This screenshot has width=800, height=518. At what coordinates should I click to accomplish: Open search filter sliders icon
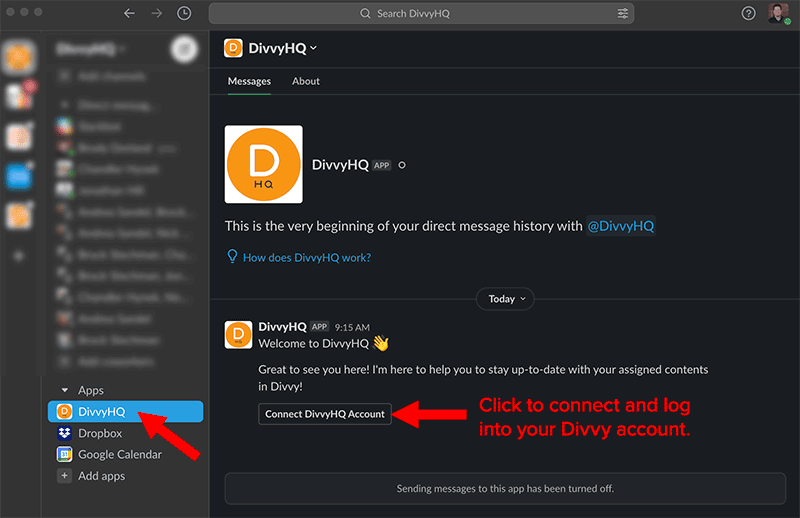(x=622, y=13)
